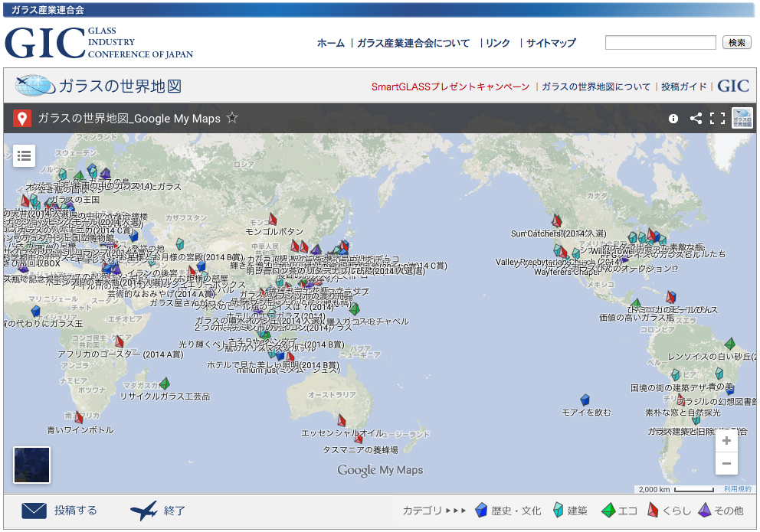Click the レンソイスの白い砂丘 green marker
This screenshot has height=532, width=760.
730,344
